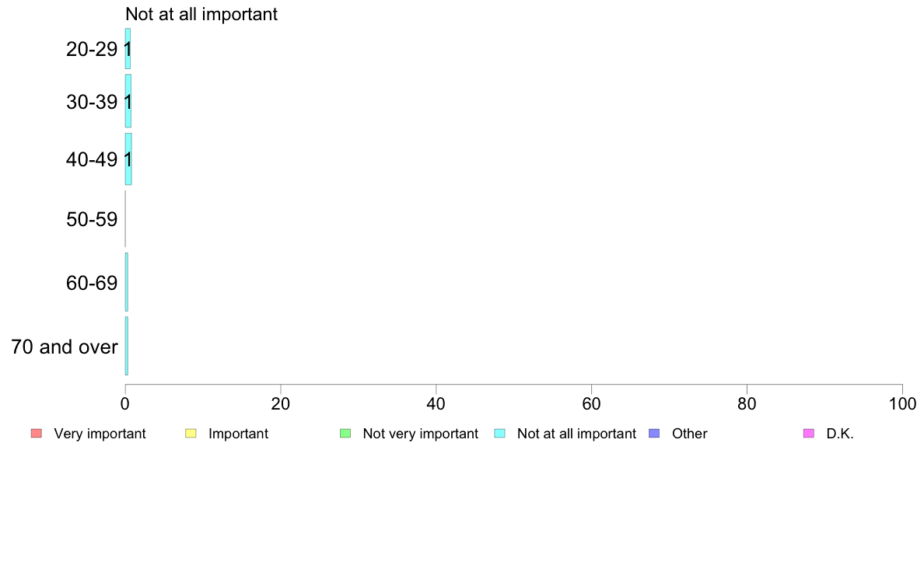Screen dimensions: 924x572
Task: Click the D.K. legend label text
Action: (x=840, y=434)
